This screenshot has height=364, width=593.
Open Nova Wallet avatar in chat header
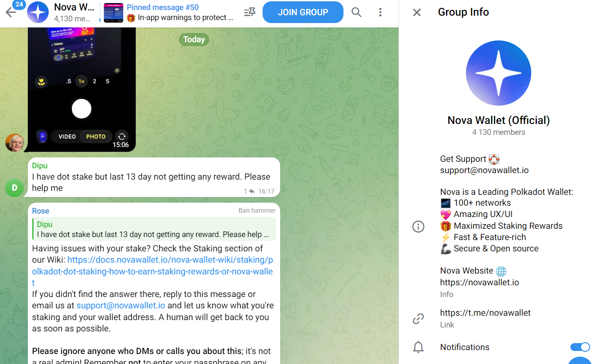point(38,12)
